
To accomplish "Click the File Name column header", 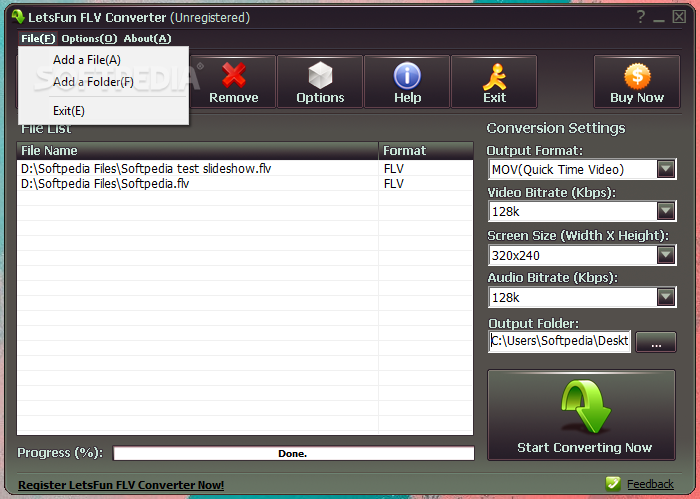I will [x=197, y=151].
